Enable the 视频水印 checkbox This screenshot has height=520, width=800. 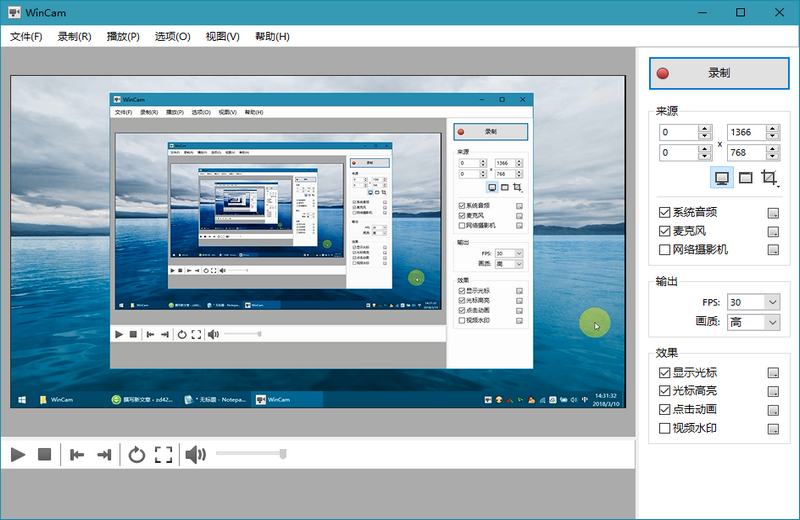click(x=665, y=429)
